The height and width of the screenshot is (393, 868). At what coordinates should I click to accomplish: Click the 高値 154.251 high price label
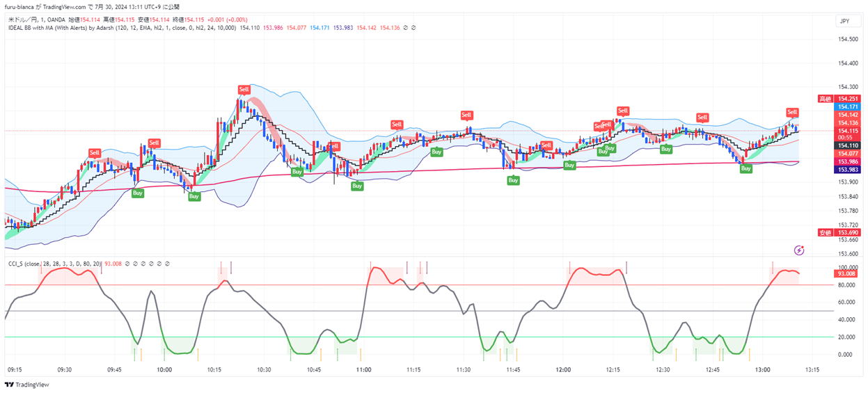tap(841, 99)
